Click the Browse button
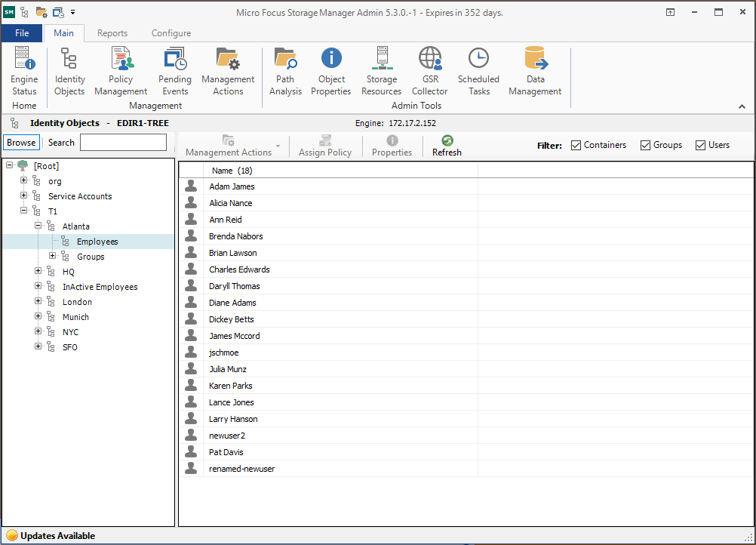The height and width of the screenshot is (545, 756). point(21,143)
